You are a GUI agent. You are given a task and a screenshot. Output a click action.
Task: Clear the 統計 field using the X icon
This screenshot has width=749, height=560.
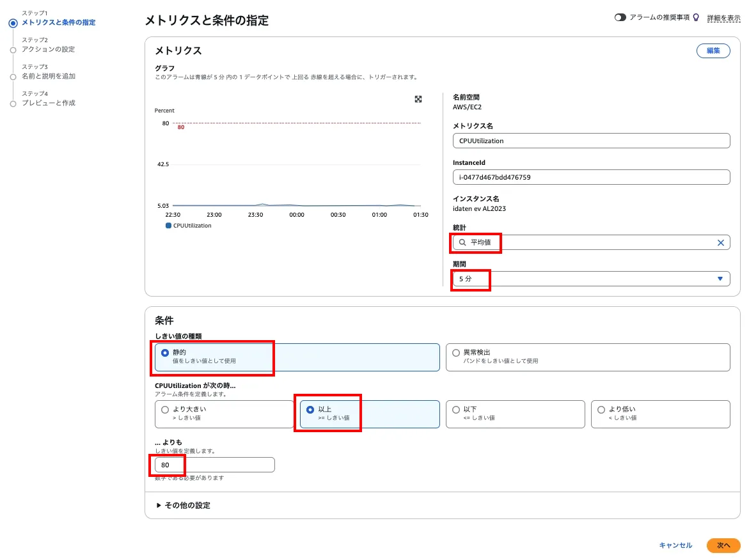click(720, 242)
